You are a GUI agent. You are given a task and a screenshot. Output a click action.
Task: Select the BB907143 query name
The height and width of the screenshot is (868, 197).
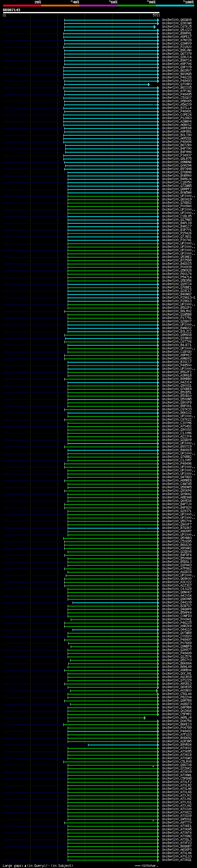11,10
